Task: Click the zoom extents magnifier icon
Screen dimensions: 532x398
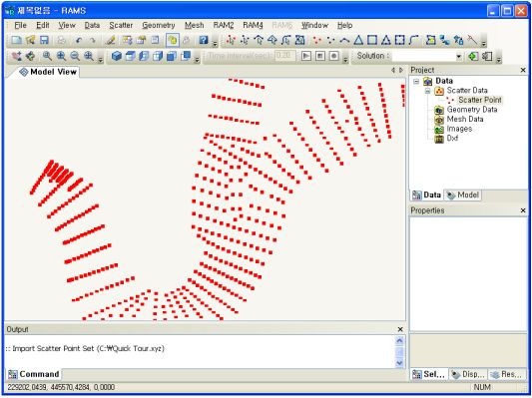Action: [x=89, y=56]
